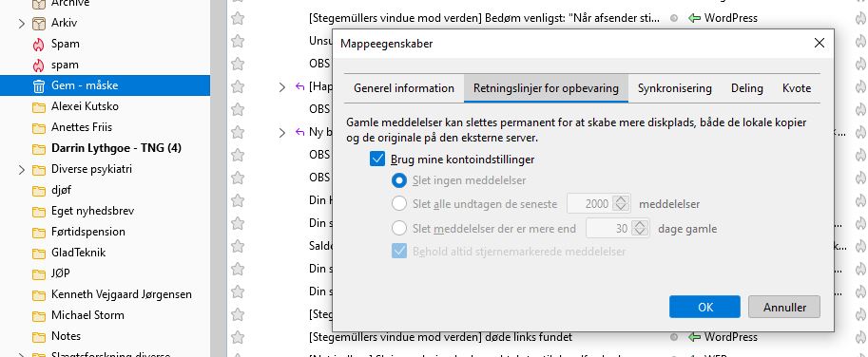Expand the Arkiv folder tree

point(22,23)
